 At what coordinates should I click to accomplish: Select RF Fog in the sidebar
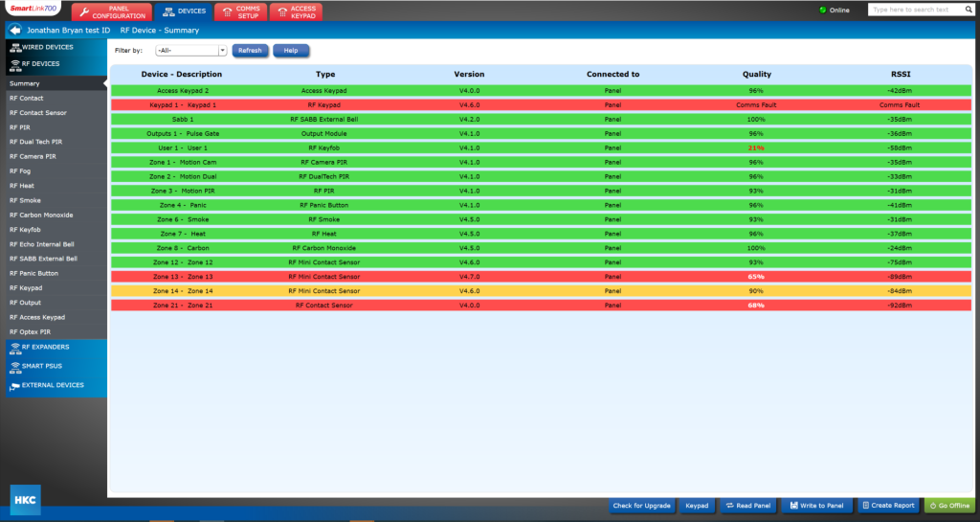pyautogui.click(x=56, y=171)
